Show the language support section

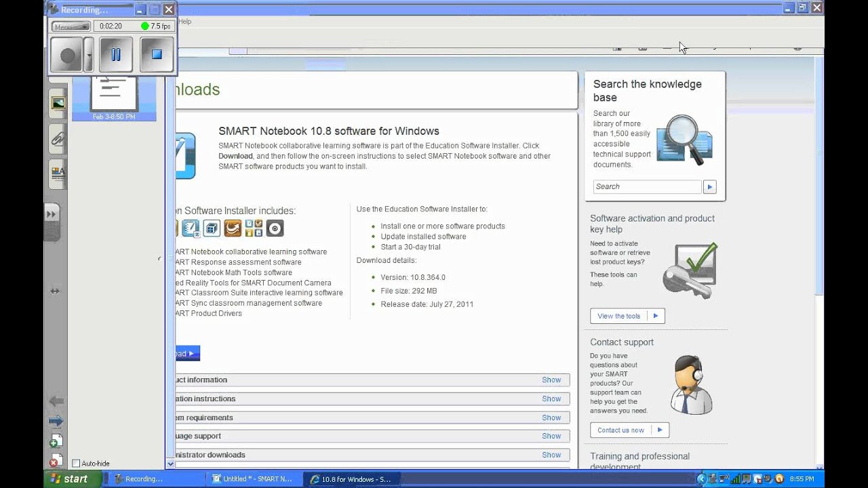tap(551, 436)
